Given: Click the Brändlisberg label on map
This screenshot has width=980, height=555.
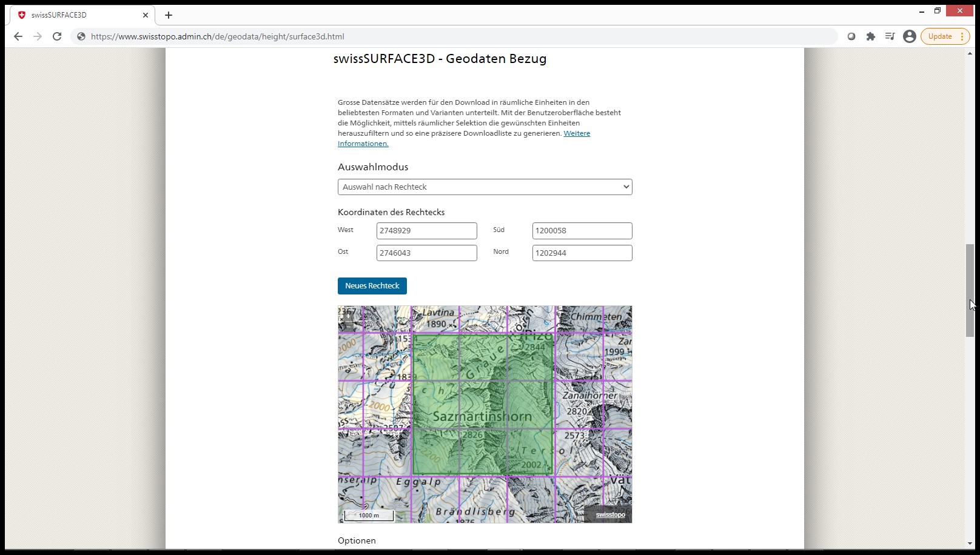Looking at the screenshot, I should [475, 511].
